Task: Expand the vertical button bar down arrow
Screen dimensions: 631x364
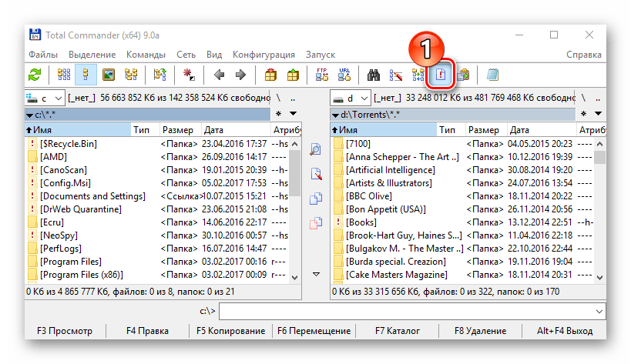Action: coord(317,275)
